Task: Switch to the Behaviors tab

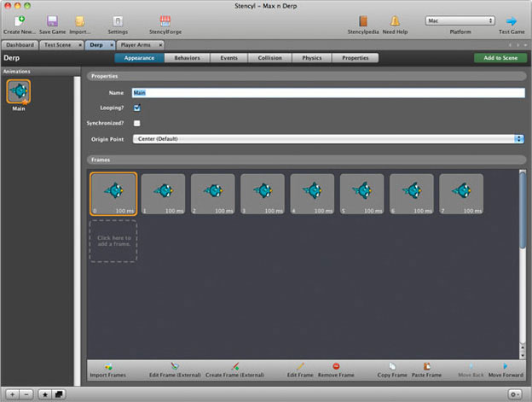Action: (x=187, y=58)
